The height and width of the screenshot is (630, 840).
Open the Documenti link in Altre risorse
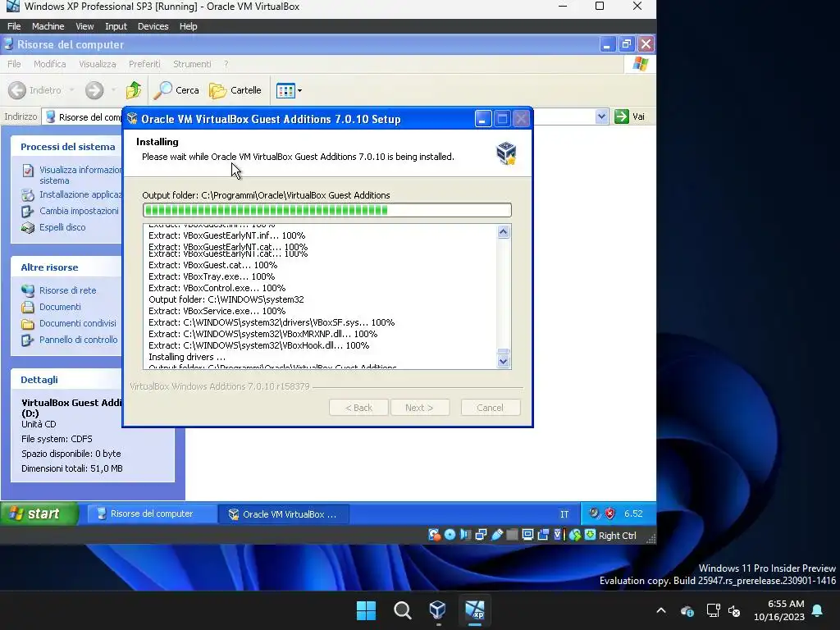pos(60,307)
